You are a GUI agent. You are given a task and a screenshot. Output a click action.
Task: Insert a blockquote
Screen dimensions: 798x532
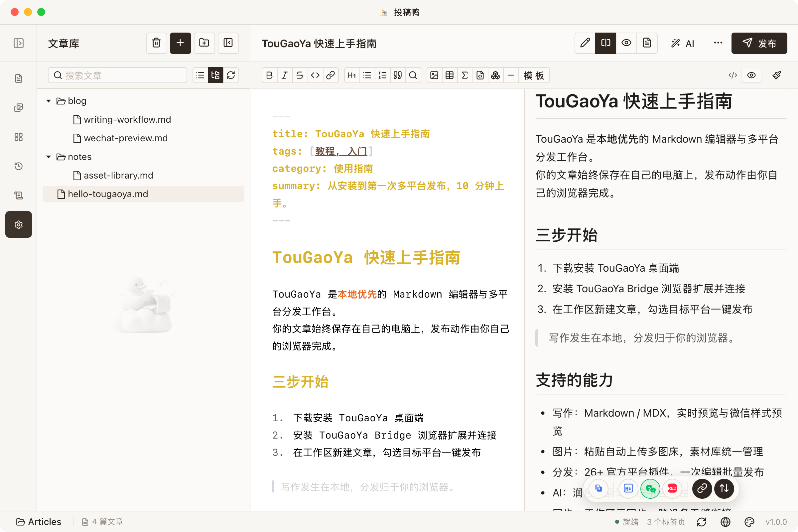(398, 75)
